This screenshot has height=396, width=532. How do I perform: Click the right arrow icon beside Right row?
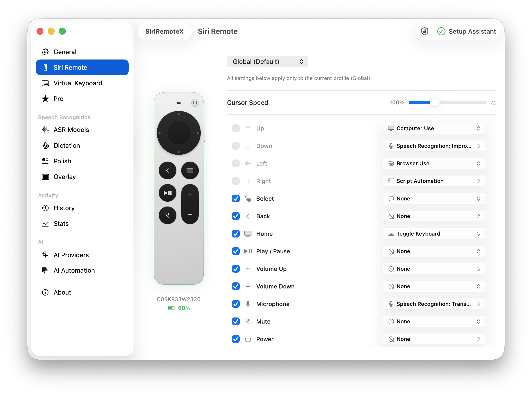(x=248, y=181)
